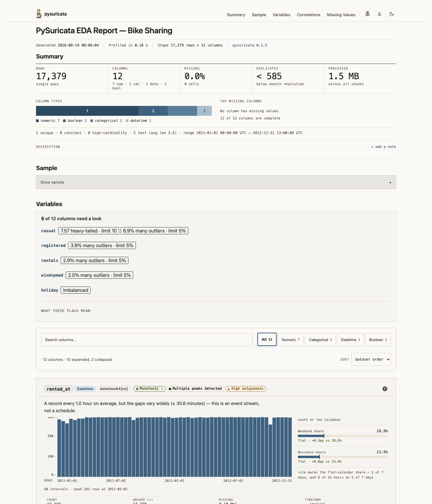This screenshot has width=432, height=504.
Task: Click the Search columns input field
Action: point(147,340)
